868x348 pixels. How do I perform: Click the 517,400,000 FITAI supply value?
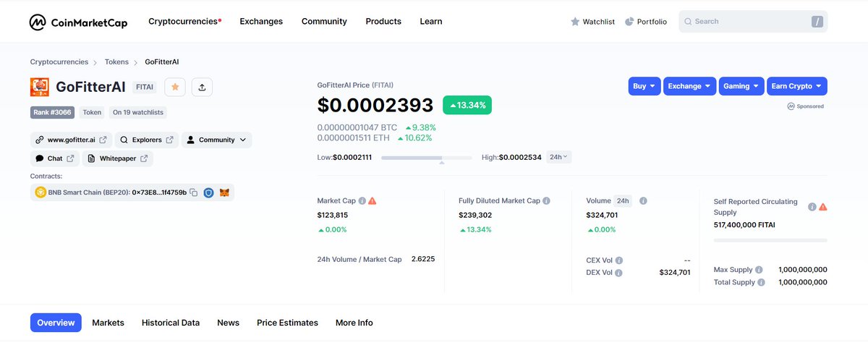click(x=744, y=225)
